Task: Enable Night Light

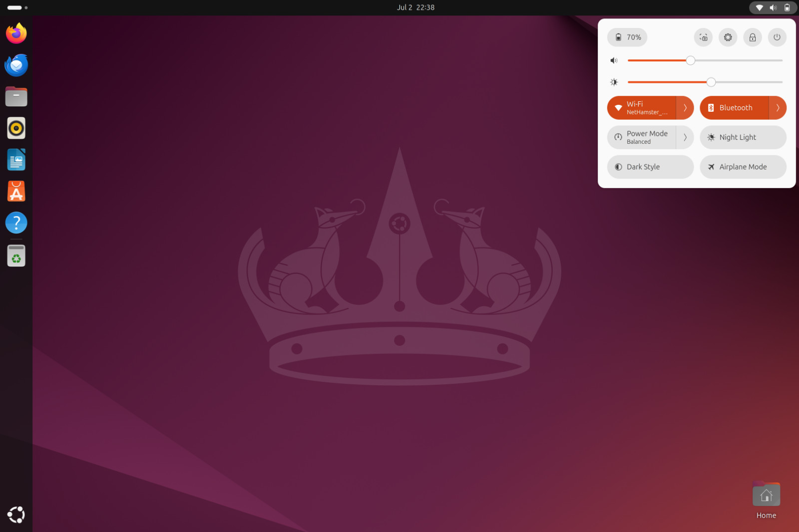Action: pos(743,137)
